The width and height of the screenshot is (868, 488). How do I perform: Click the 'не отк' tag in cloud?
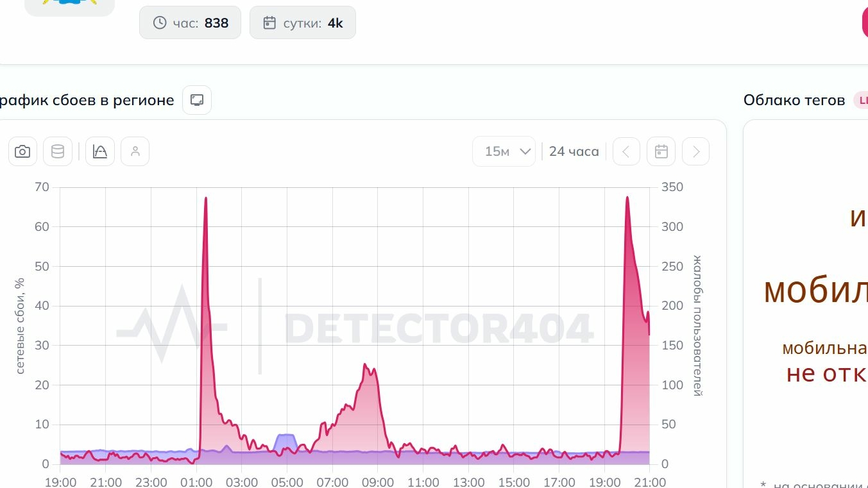click(827, 373)
